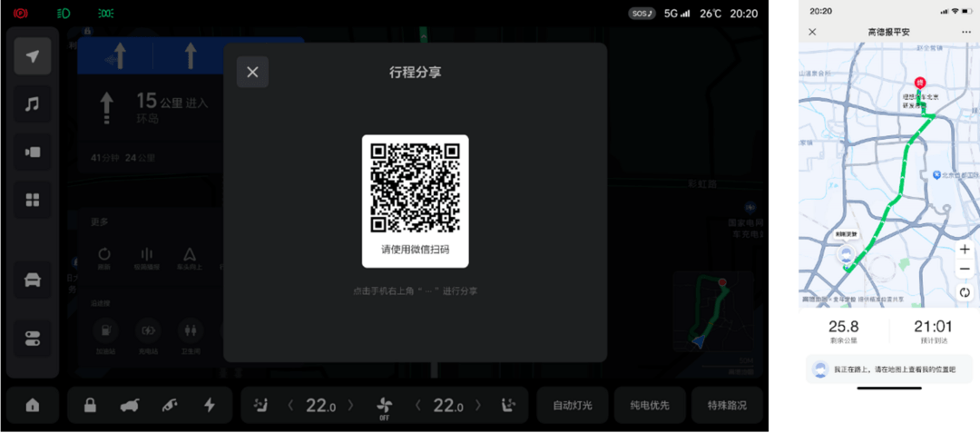This screenshot has height=433, width=980.
Task: Tap the red destination pin on phone map
Action: click(919, 83)
